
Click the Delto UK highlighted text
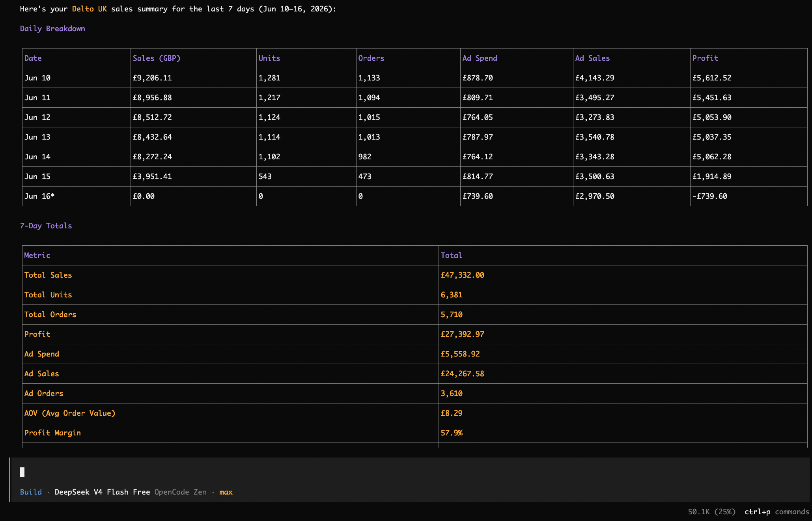pos(89,9)
